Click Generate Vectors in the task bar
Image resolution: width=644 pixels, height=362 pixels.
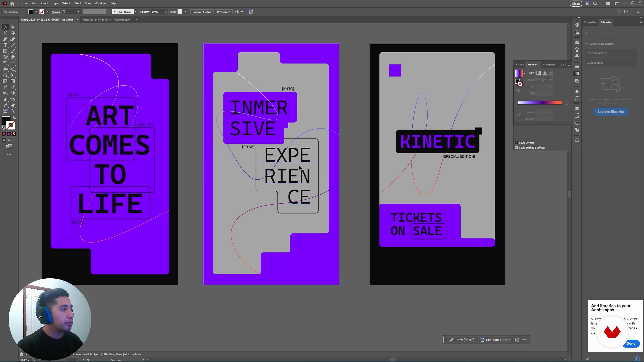coord(495,340)
